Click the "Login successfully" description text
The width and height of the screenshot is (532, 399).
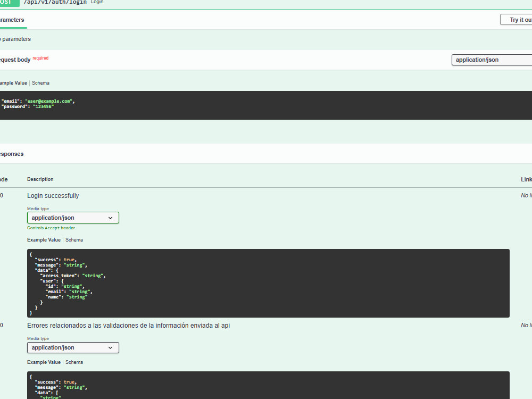point(53,196)
